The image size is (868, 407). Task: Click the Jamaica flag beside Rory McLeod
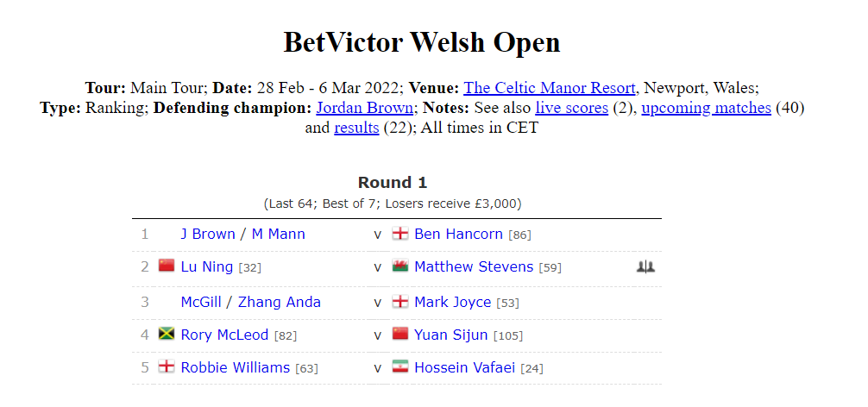point(166,334)
